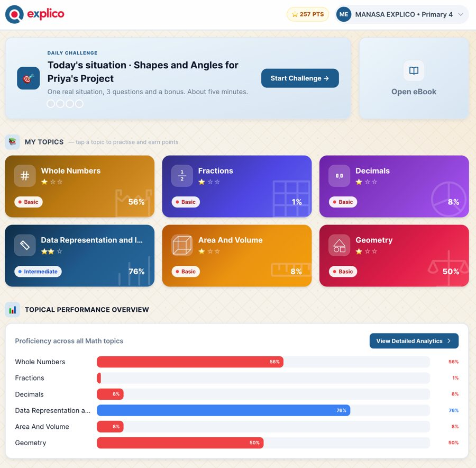Click the Data Representation 76% progress bar
476x468 pixels.
click(x=223, y=410)
